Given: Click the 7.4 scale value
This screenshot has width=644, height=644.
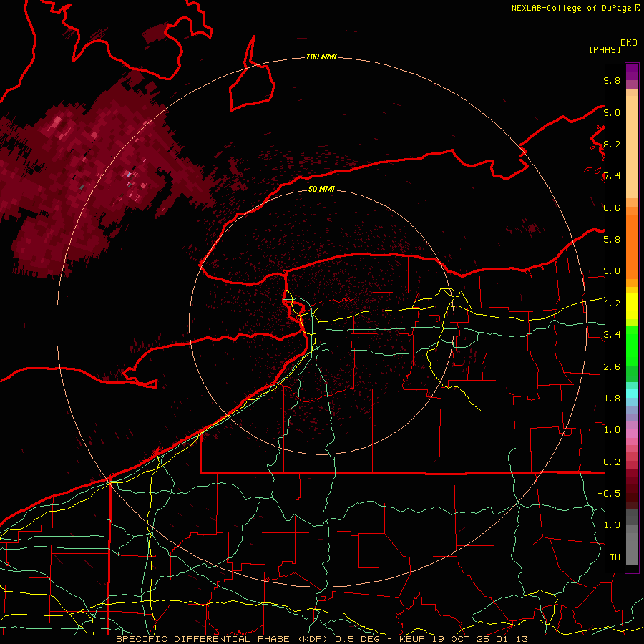Looking at the screenshot, I should pyautogui.click(x=612, y=176).
